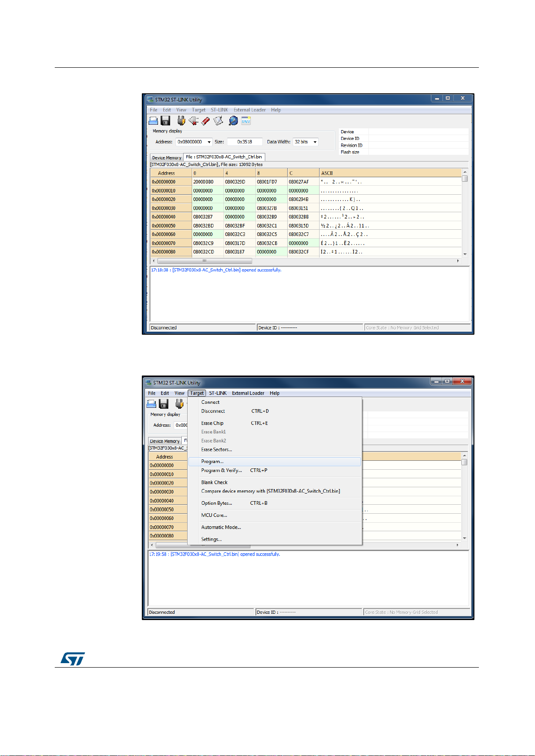535x756 pixels.
Task: Click upper grid vertical scrollbar up arrow
Action: pyautogui.click(x=465, y=172)
